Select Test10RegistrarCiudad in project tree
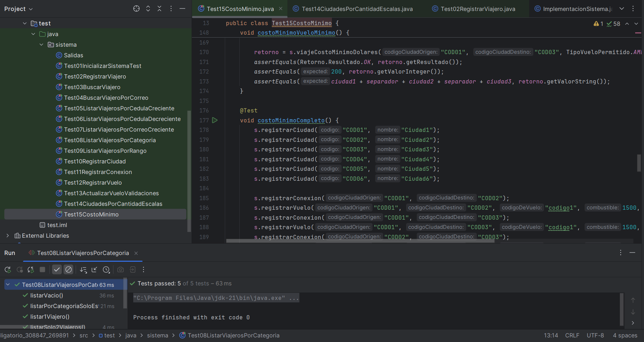Viewport: 644px width, 342px height. (95, 161)
